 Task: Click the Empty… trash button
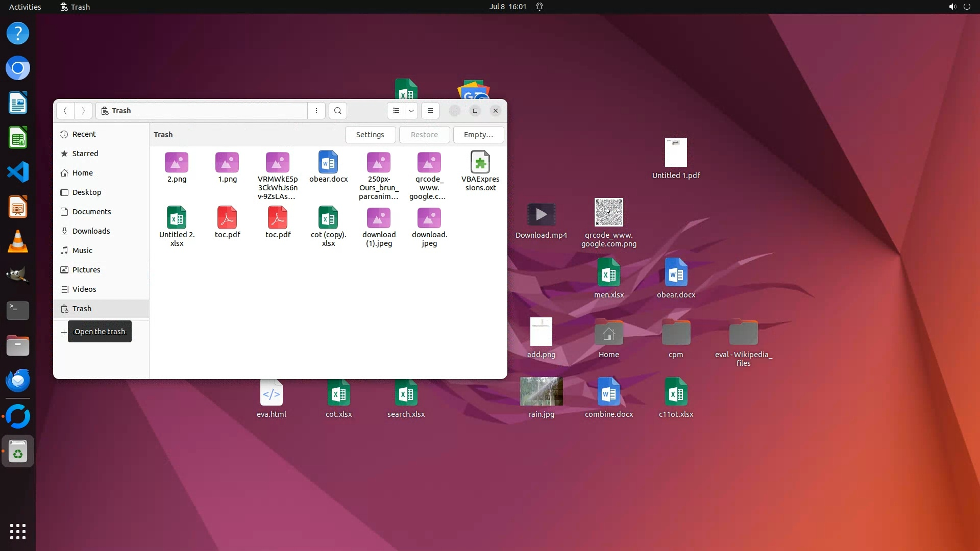pyautogui.click(x=478, y=135)
